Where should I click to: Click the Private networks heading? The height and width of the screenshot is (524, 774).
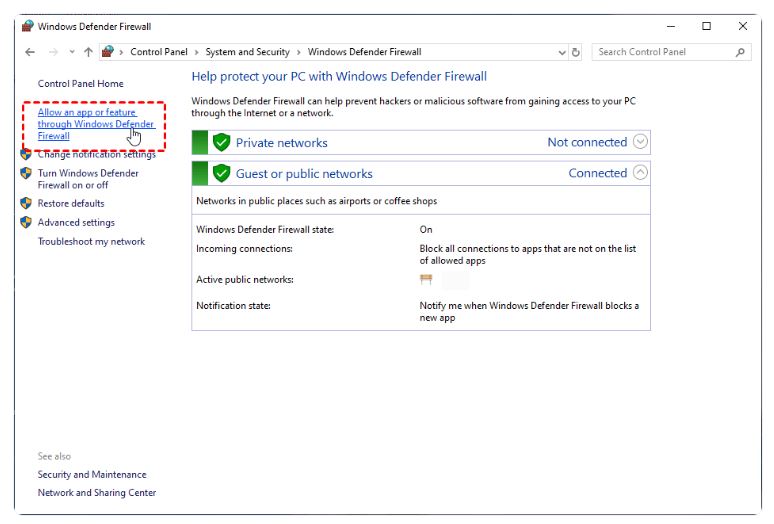pos(281,143)
